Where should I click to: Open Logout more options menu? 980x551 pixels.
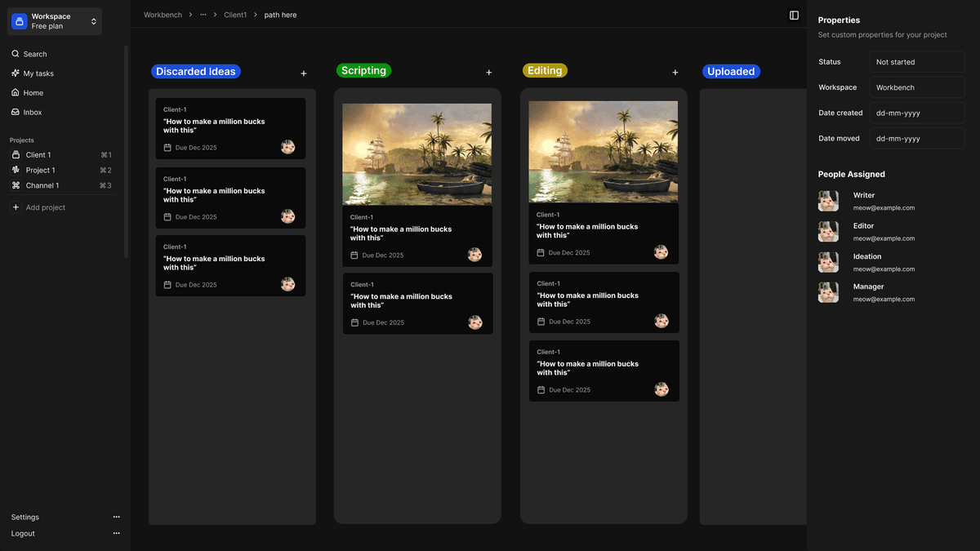116,533
